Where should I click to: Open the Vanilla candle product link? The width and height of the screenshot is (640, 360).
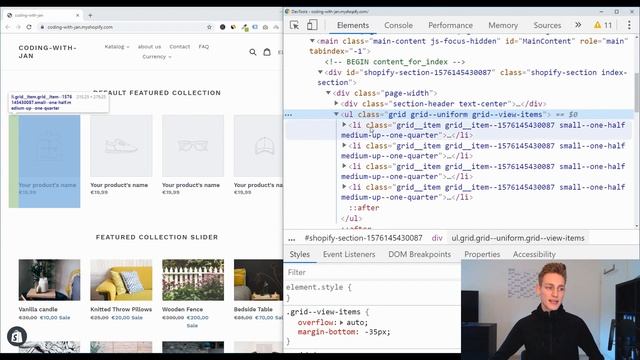[38, 309]
